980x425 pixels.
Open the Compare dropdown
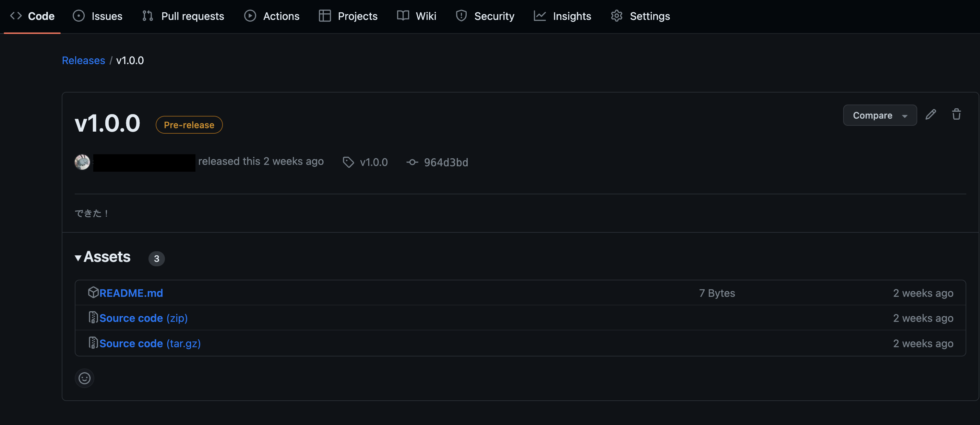point(880,115)
